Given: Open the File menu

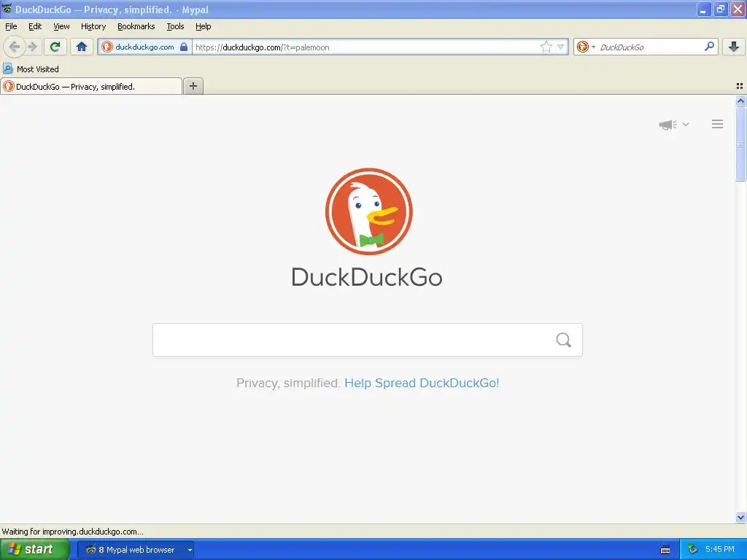Looking at the screenshot, I should click(11, 26).
